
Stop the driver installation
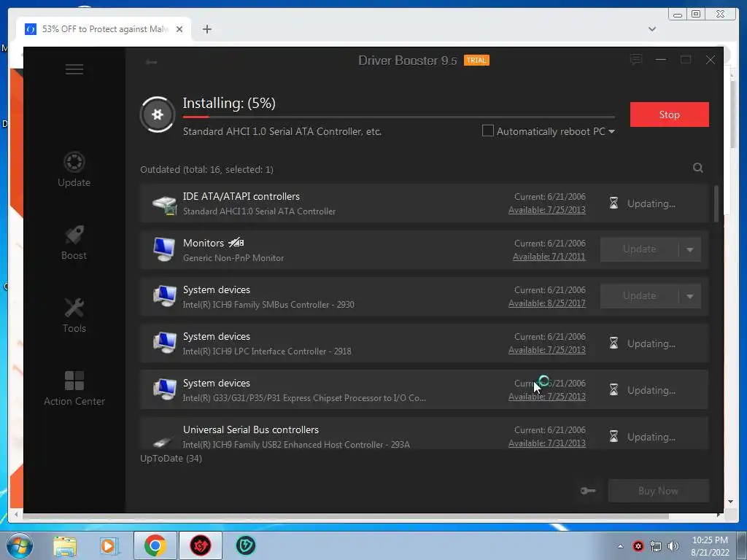670,114
